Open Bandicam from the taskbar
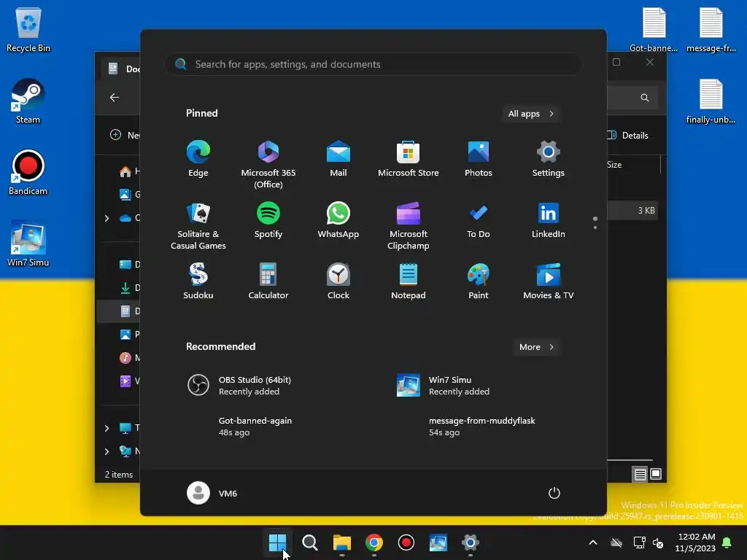747x560 pixels. [x=406, y=542]
